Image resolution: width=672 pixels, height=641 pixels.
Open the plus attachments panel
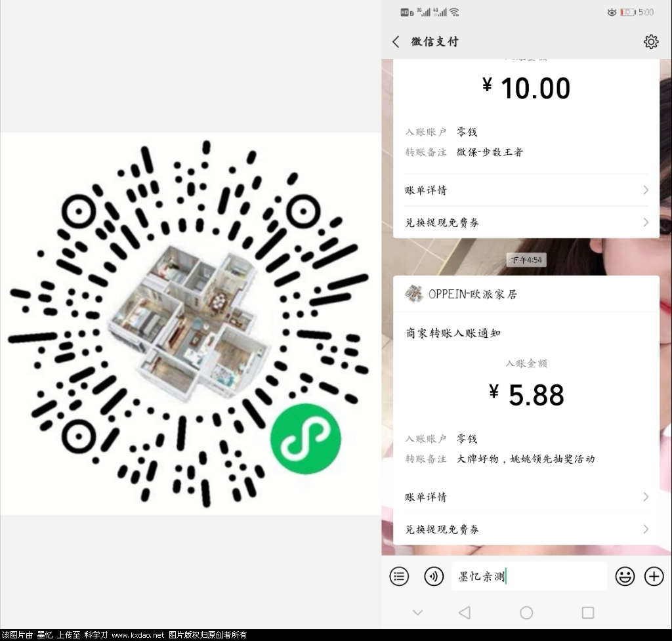(x=654, y=576)
